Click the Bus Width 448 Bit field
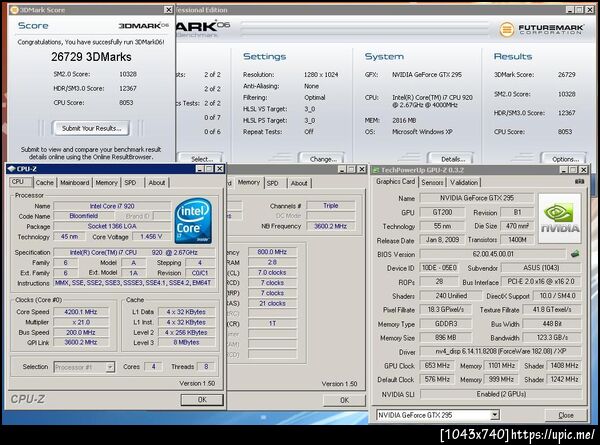Screen dimensions: 600x445 coord(552,324)
